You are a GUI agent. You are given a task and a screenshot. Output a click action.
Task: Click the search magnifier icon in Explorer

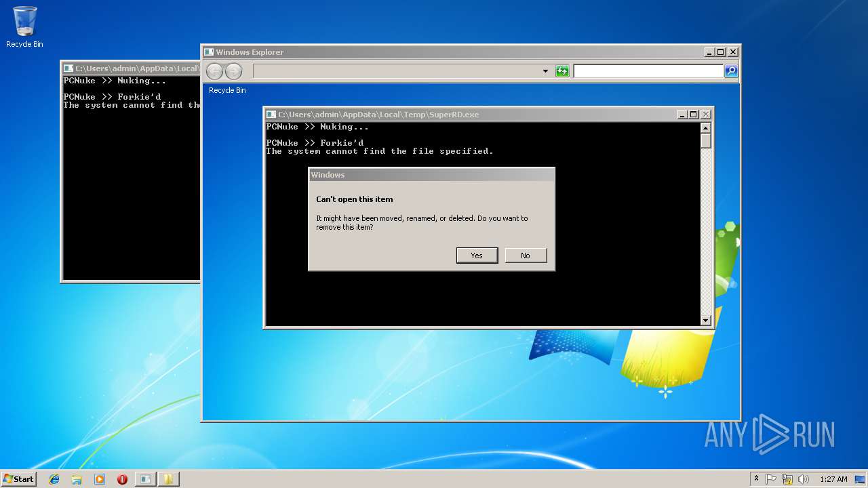[731, 71]
